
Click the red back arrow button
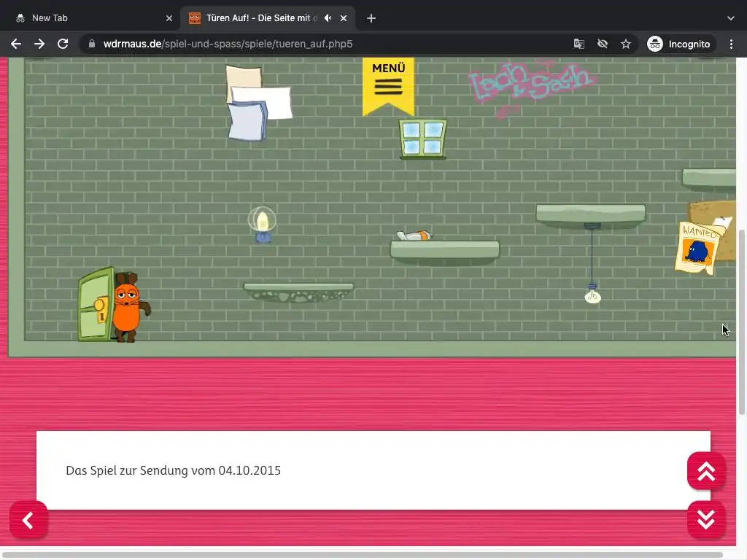click(x=28, y=520)
